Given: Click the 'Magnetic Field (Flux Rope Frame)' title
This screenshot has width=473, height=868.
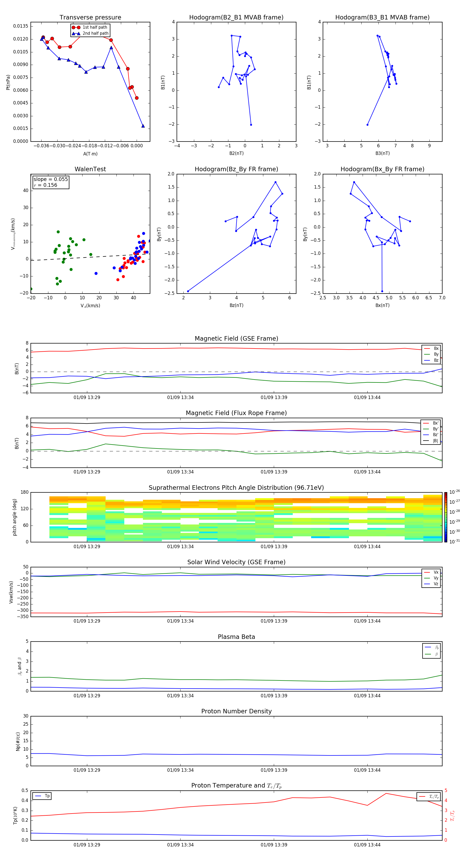Looking at the screenshot, I should point(236,413).
